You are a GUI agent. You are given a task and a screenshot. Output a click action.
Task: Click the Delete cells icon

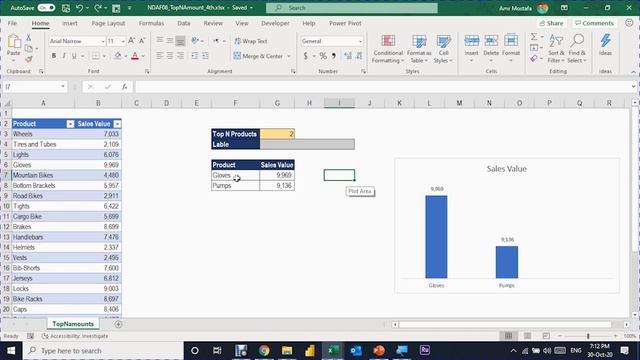[x=491, y=41]
